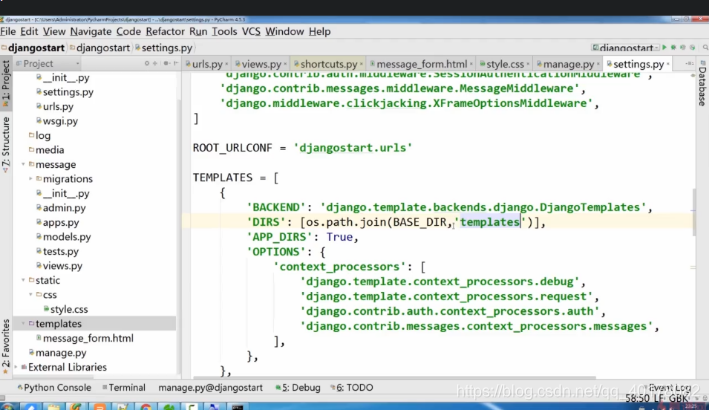The width and height of the screenshot is (710, 410).
Task: Click the Project panel settings gear icon
Action: [166, 63]
